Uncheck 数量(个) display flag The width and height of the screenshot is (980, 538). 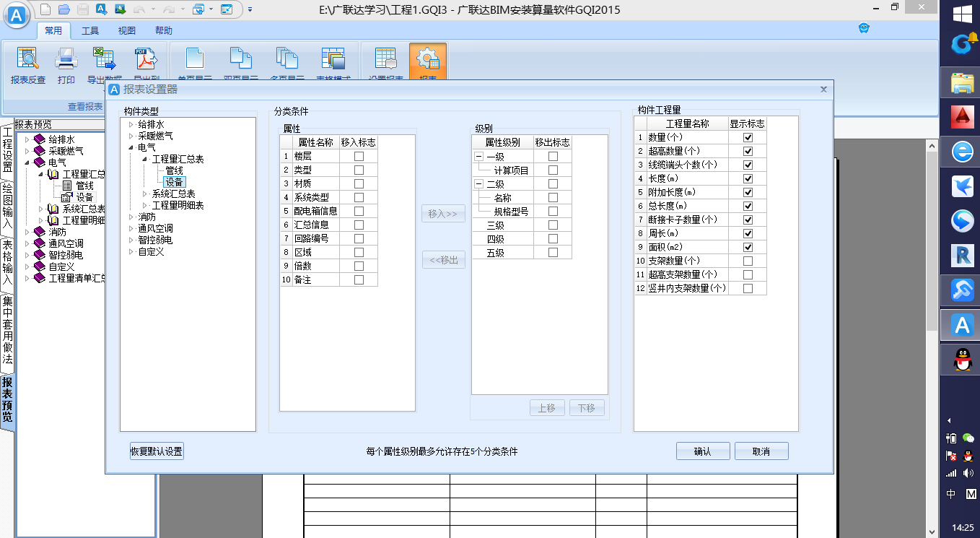click(x=748, y=137)
